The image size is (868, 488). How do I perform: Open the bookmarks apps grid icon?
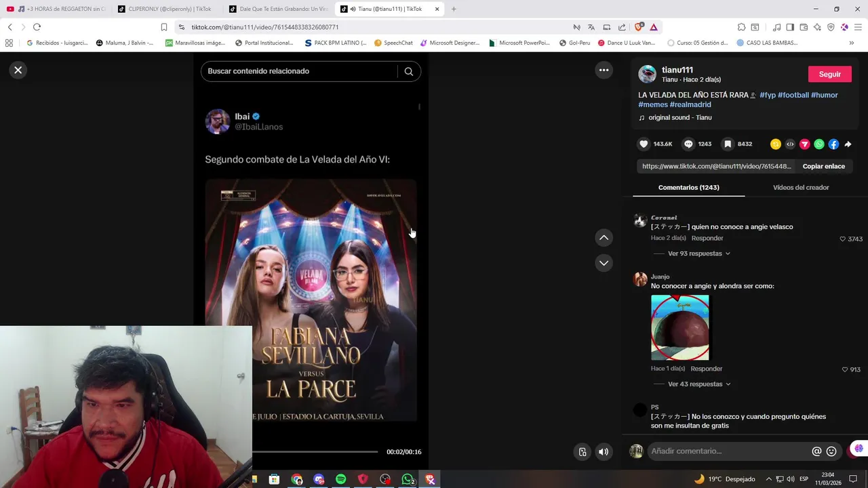[x=9, y=43]
